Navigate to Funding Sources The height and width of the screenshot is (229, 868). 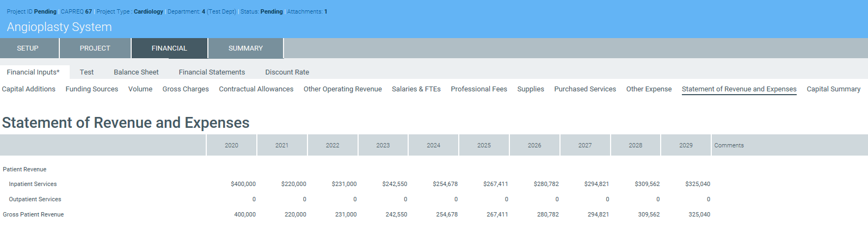coord(92,89)
